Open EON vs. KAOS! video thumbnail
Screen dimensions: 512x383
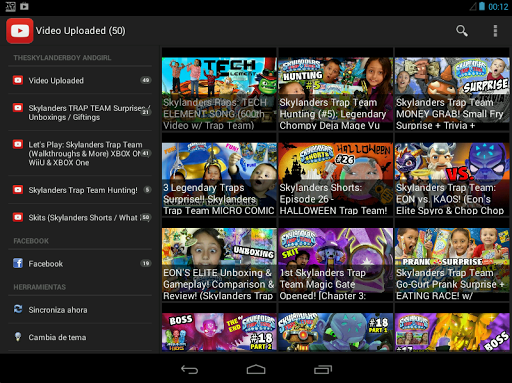[452, 179]
